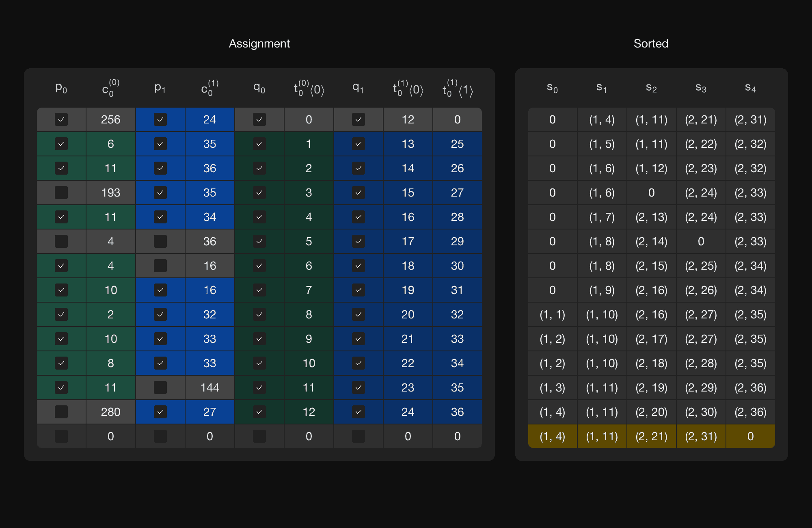The image size is (812, 528).
Task: Uncheck the p1 checkbox beside 24
Action: pyautogui.click(x=160, y=119)
